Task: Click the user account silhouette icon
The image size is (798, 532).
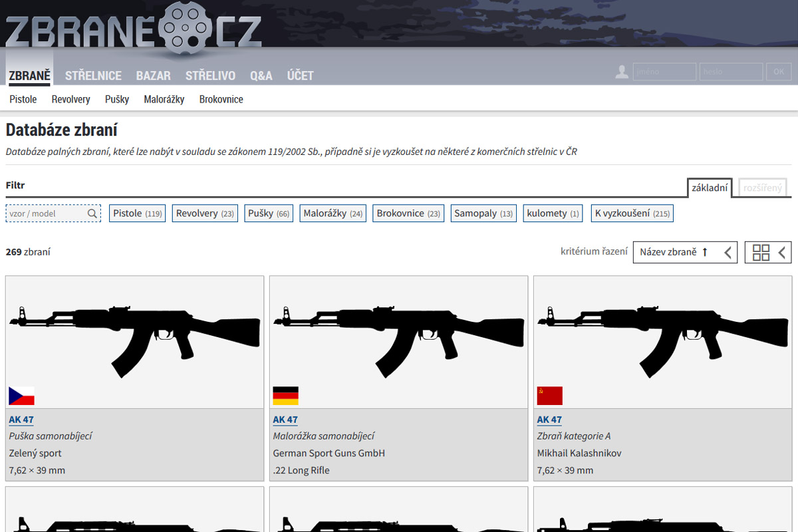Action: tap(622, 72)
